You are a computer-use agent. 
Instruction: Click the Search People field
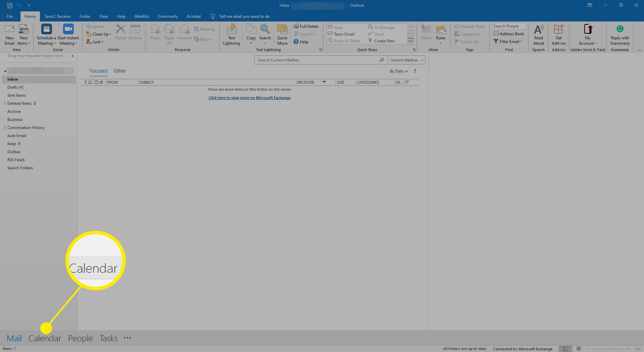[x=509, y=26]
